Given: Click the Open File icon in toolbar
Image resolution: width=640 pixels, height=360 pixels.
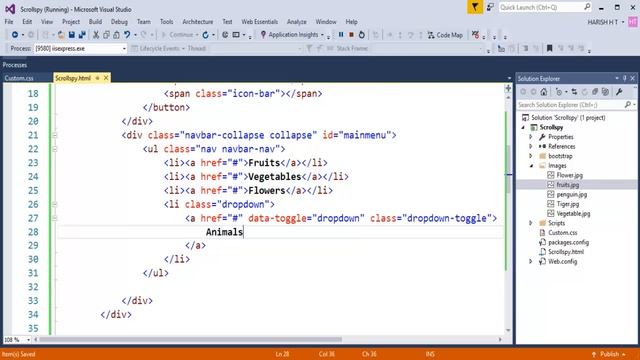Looking at the screenshot, I should 61,35.
